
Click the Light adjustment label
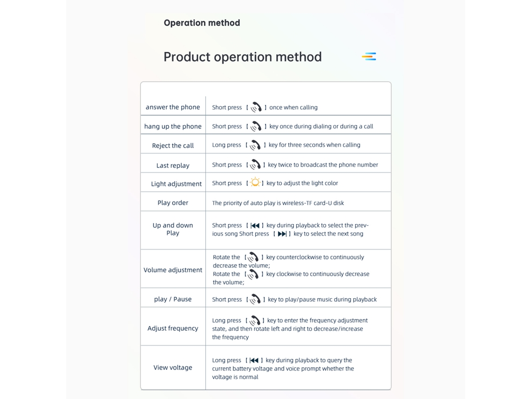pyautogui.click(x=176, y=183)
